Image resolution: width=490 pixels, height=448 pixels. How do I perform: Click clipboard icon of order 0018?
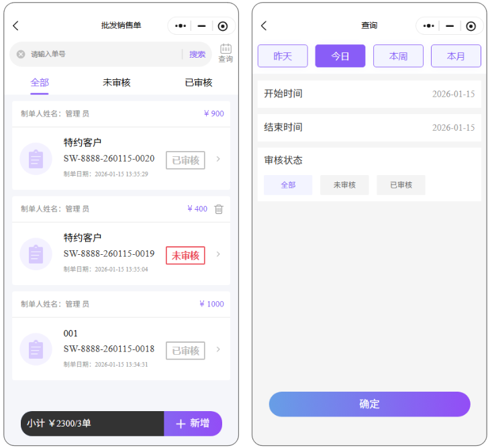(36, 349)
